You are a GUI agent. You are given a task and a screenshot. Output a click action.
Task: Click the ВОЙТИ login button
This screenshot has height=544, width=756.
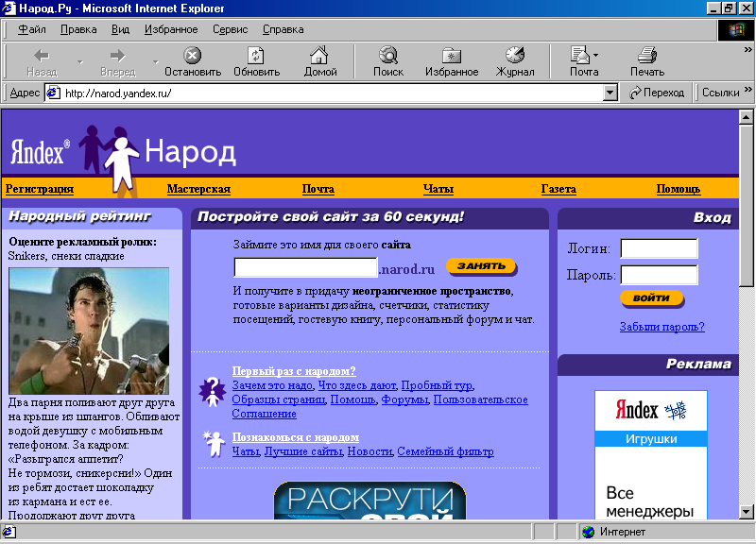[x=651, y=298]
